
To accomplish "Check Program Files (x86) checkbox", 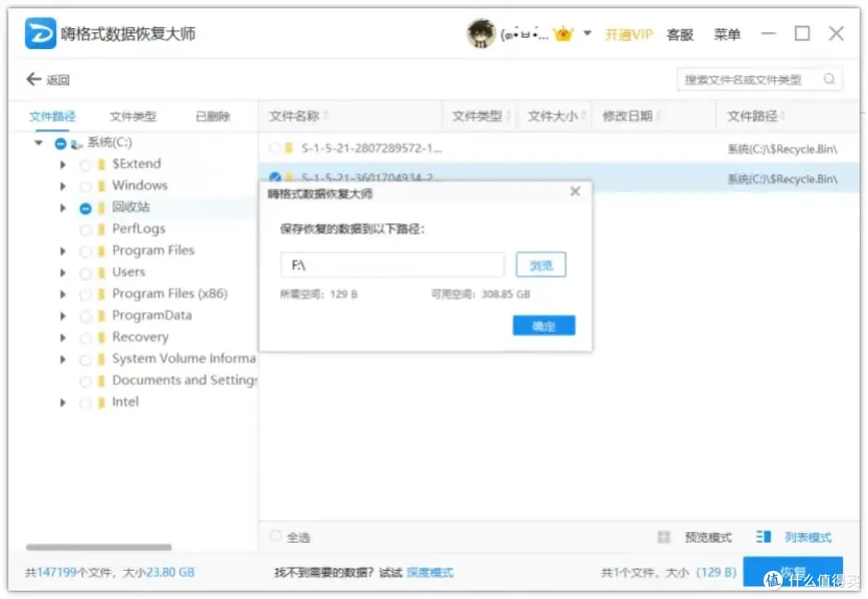I will click(x=85, y=294).
